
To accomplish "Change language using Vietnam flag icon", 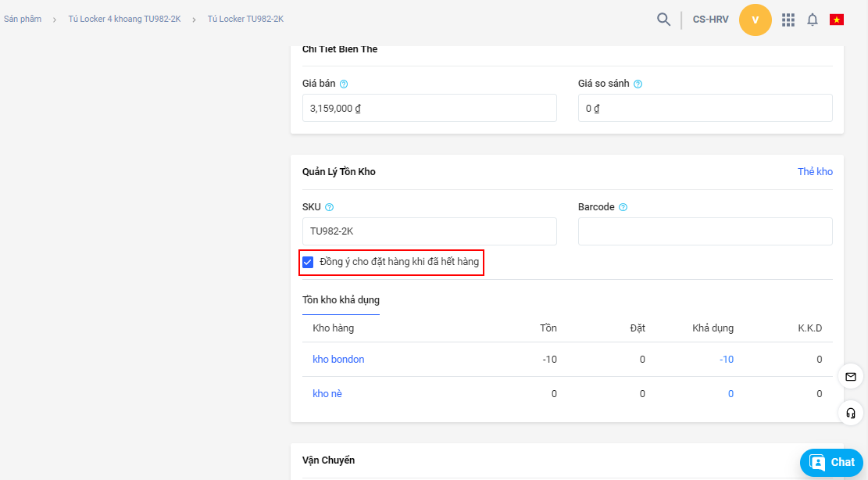I will (837, 20).
